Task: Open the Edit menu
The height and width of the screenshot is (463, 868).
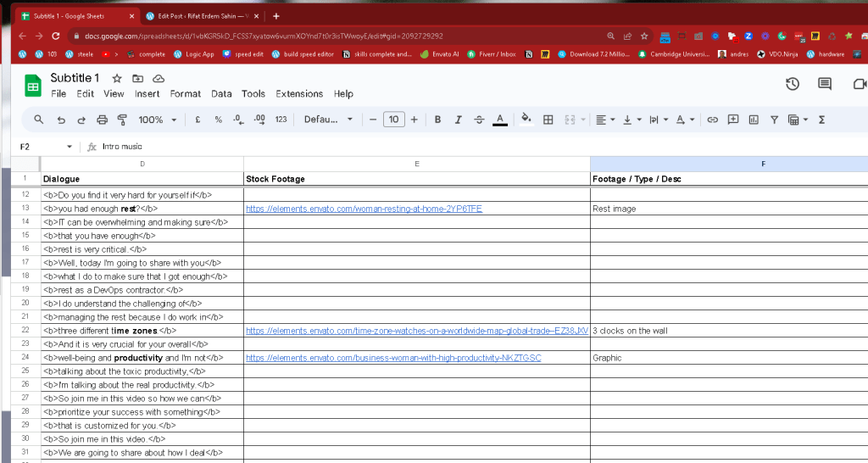Action: tap(86, 93)
